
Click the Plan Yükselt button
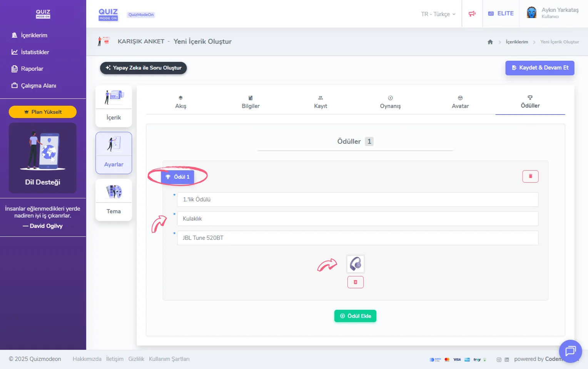click(43, 112)
